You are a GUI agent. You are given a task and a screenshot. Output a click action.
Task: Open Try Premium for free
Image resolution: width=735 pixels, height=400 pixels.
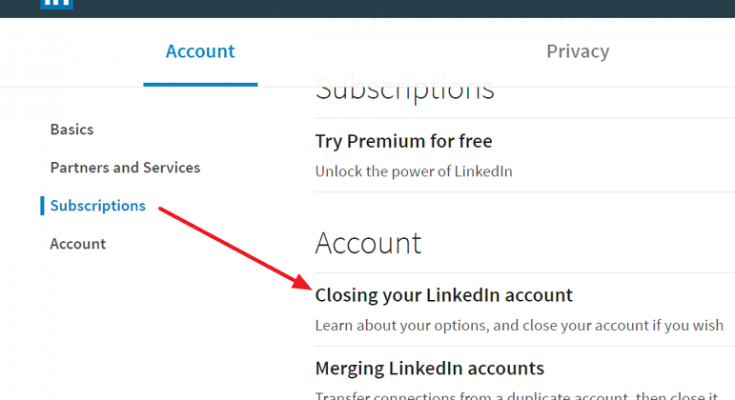(404, 141)
